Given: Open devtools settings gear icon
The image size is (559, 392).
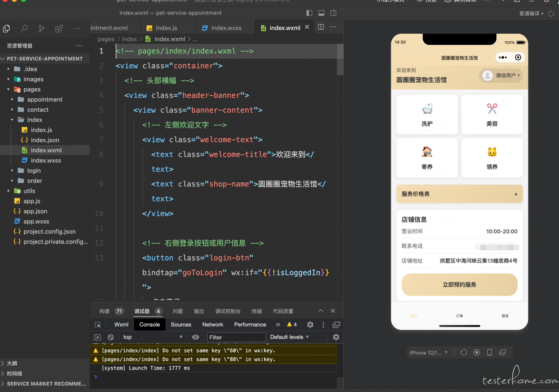Looking at the screenshot, I should tap(310, 325).
